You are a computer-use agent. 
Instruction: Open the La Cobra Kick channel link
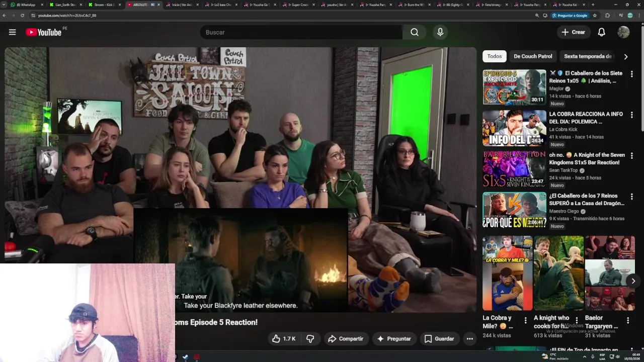(x=563, y=129)
